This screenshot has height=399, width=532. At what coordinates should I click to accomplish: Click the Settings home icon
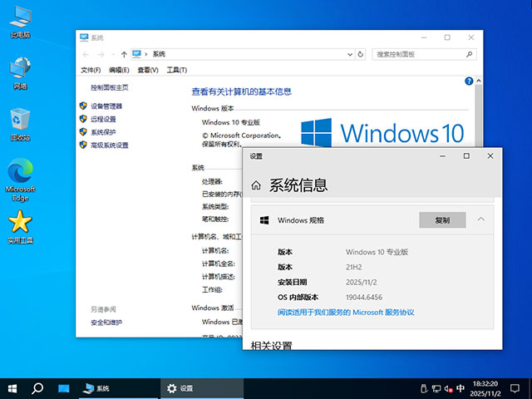pos(256,185)
